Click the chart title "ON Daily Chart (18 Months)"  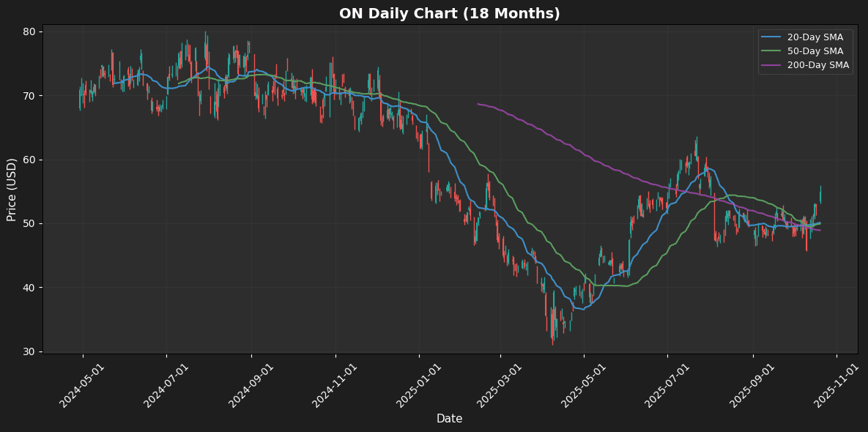point(449,14)
